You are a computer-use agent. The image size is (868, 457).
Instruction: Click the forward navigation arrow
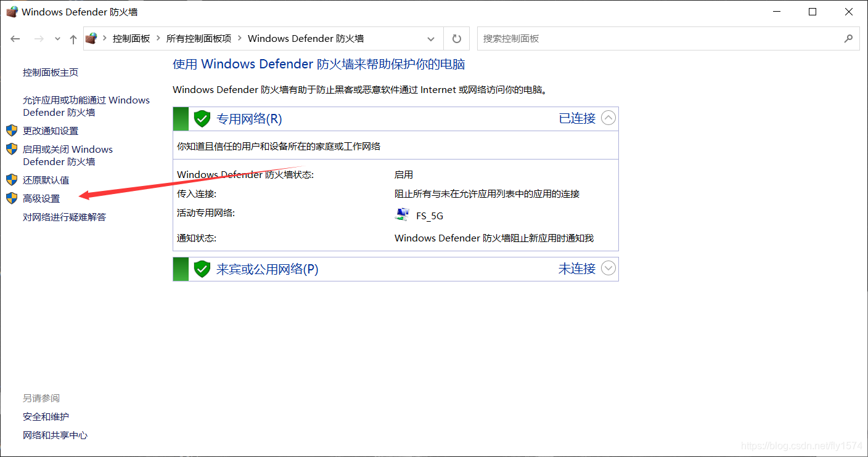39,39
